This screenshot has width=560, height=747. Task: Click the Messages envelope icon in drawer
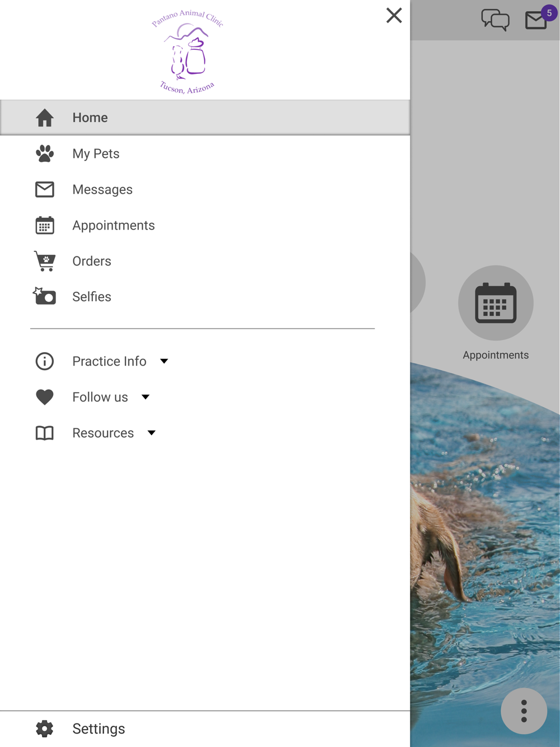click(x=45, y=189)
